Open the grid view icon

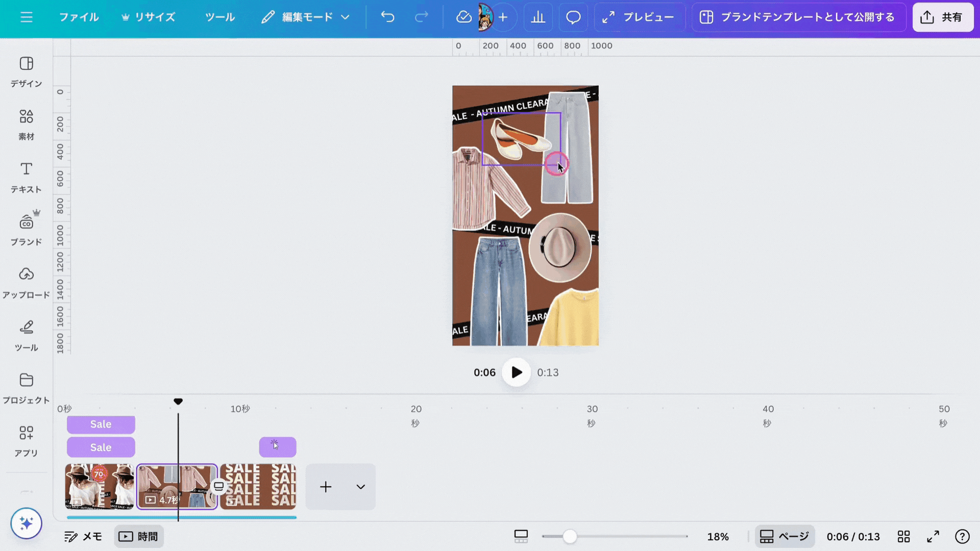pos(903,536)
